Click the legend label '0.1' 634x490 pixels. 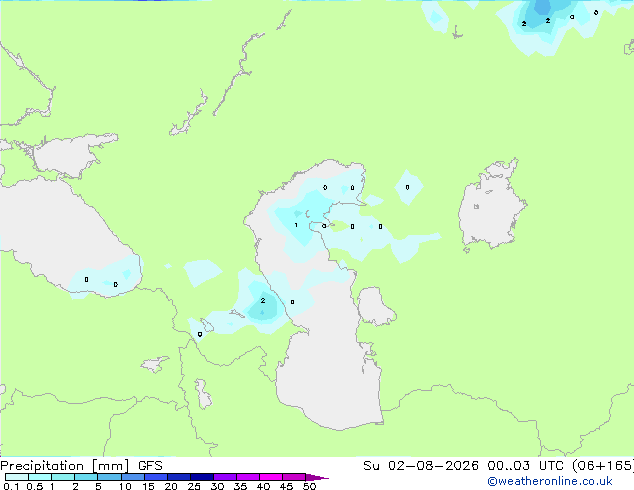click(x=11, y=486)
